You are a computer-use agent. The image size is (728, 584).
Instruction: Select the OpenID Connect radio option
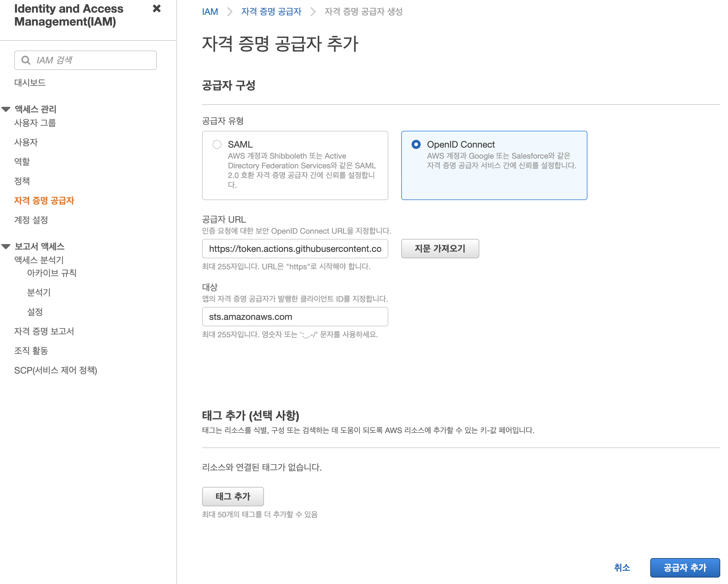pyautogui.click(x=416, y=144)
